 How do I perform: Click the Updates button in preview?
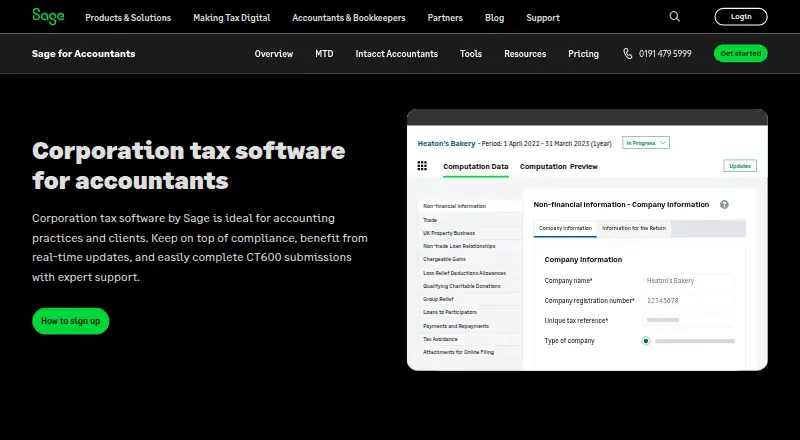click(x=740, y=166)
